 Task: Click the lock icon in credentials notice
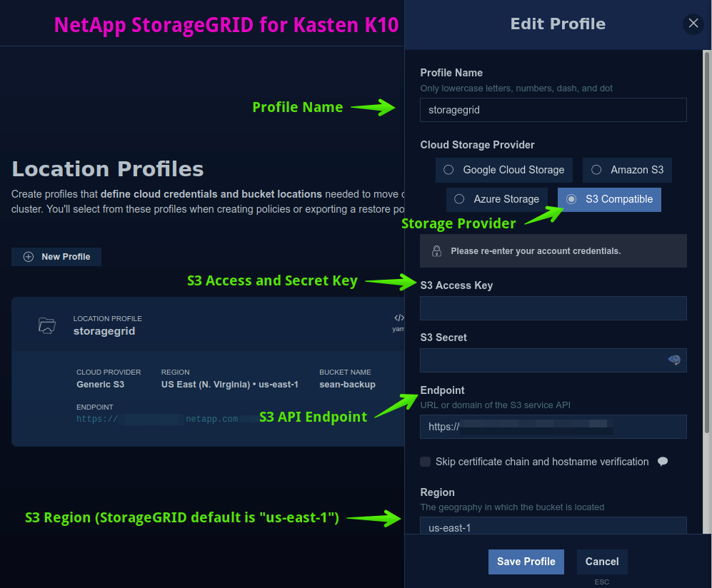point(436,251)
